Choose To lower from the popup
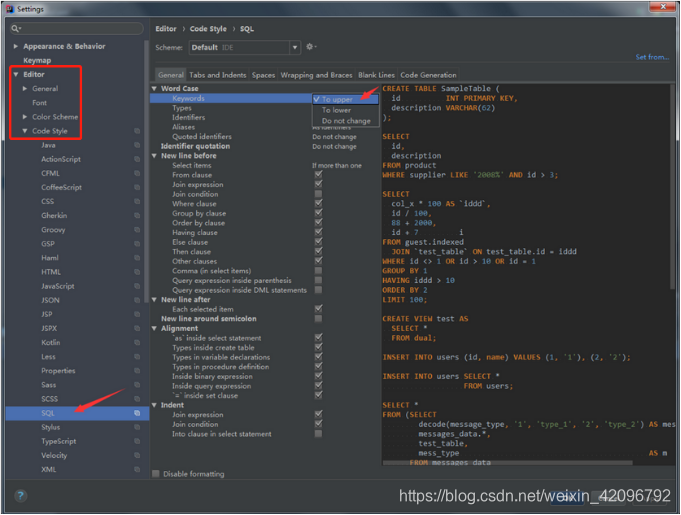 pyautogui.click(x=346, y=110)
